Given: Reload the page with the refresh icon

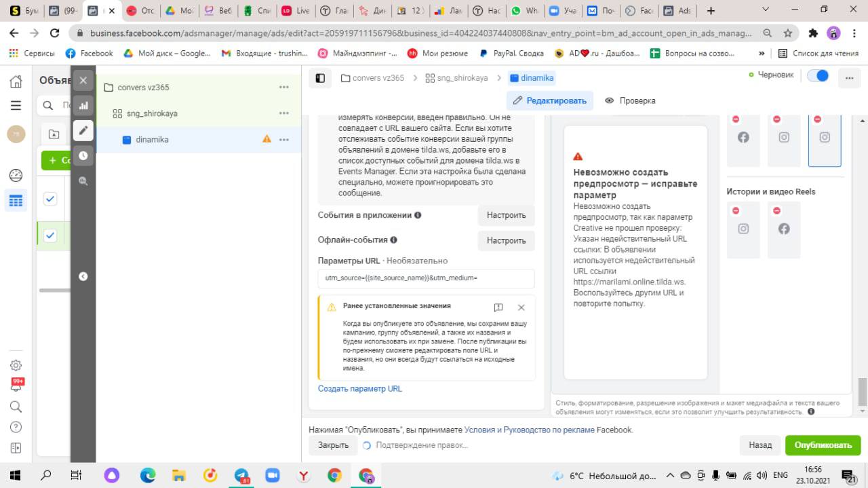Looking at the screenshot, I should [55, 33].
